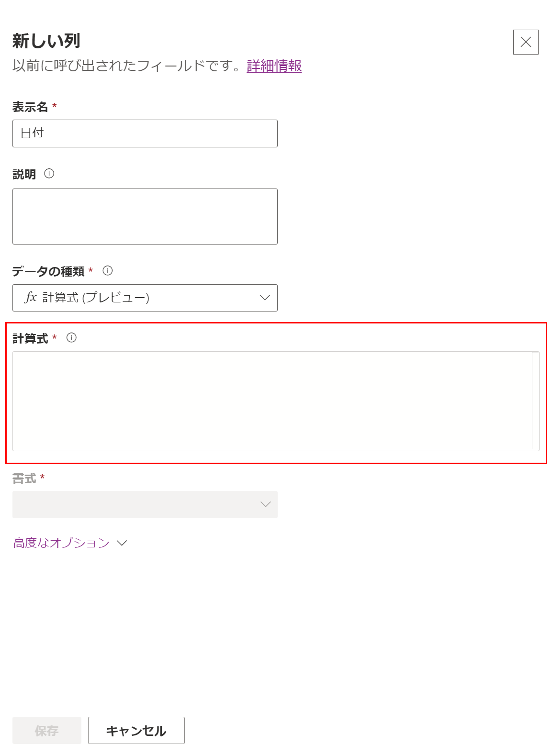Click the info icon beside 説明
Viewport: 552px width, 756px height.
coord(49,174)
